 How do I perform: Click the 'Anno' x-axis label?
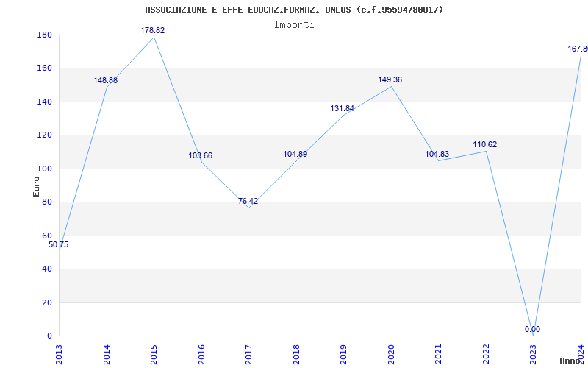570,361
